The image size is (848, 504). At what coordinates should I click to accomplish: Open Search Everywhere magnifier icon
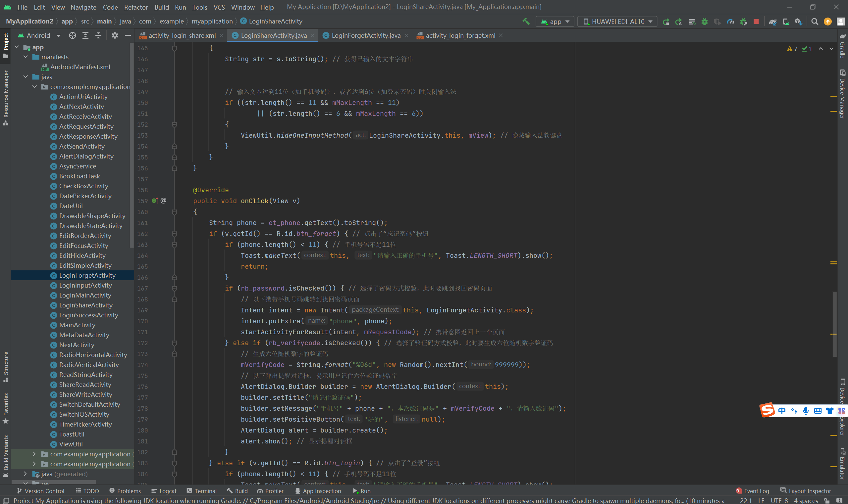pos(815,22)
